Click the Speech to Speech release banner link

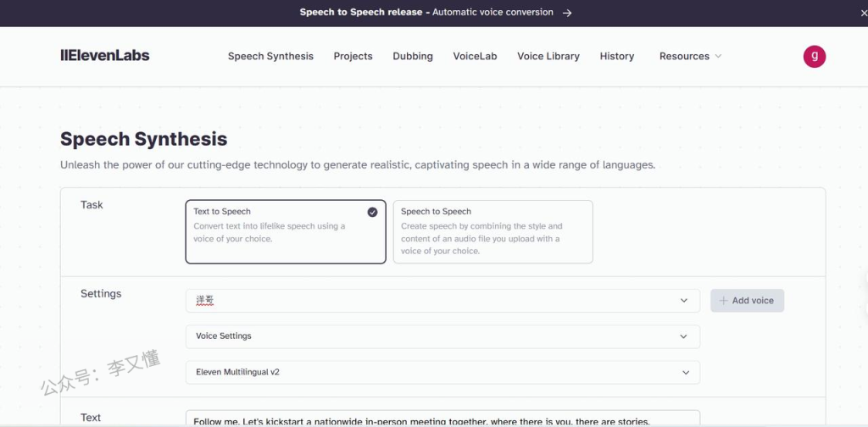pyautogui.click(x=426, y=13)
